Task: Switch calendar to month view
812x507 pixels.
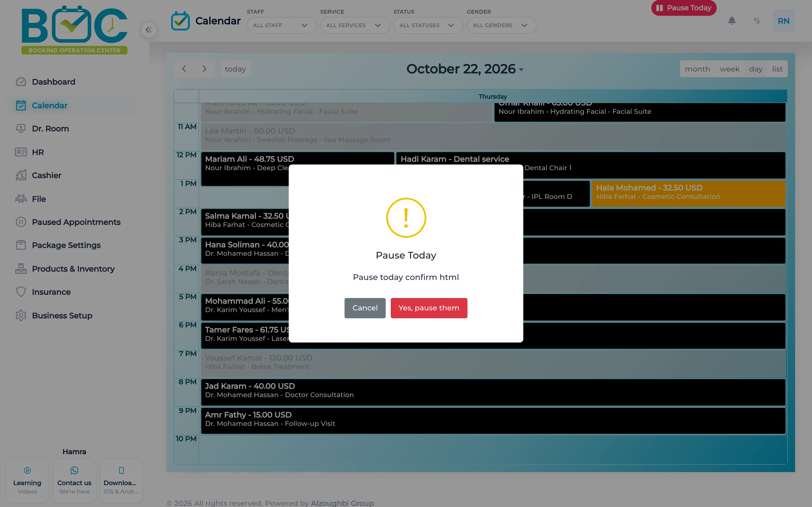Action: point(697,69)
